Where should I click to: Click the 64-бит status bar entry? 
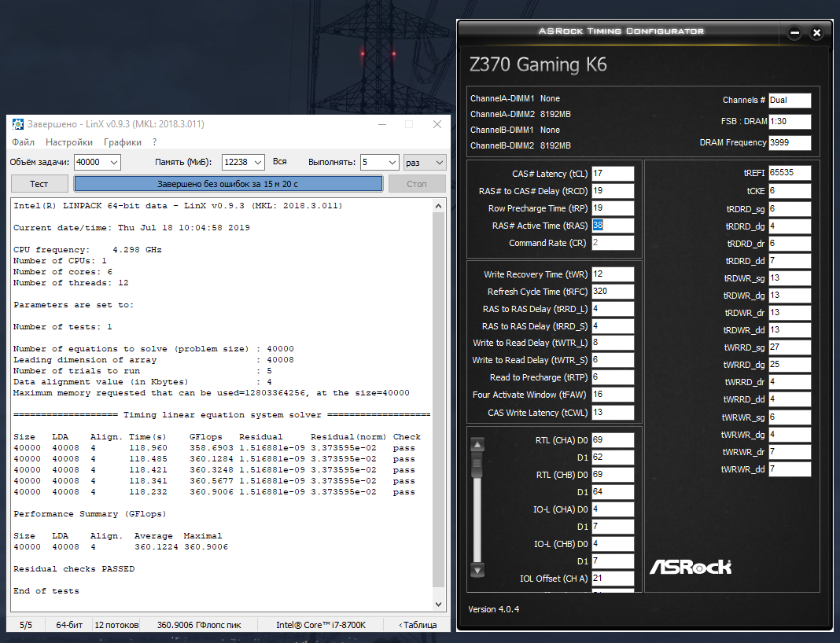click(x=69, y=625)
